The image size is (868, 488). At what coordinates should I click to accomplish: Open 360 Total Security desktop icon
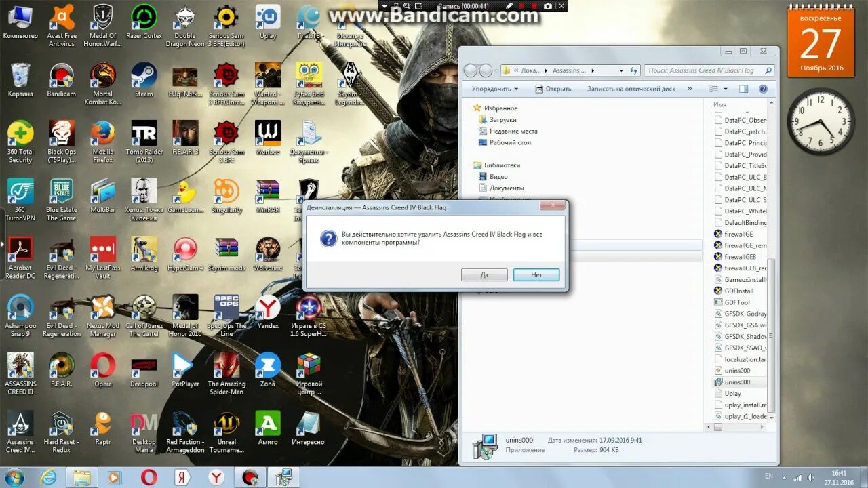(x=20, y=142)
